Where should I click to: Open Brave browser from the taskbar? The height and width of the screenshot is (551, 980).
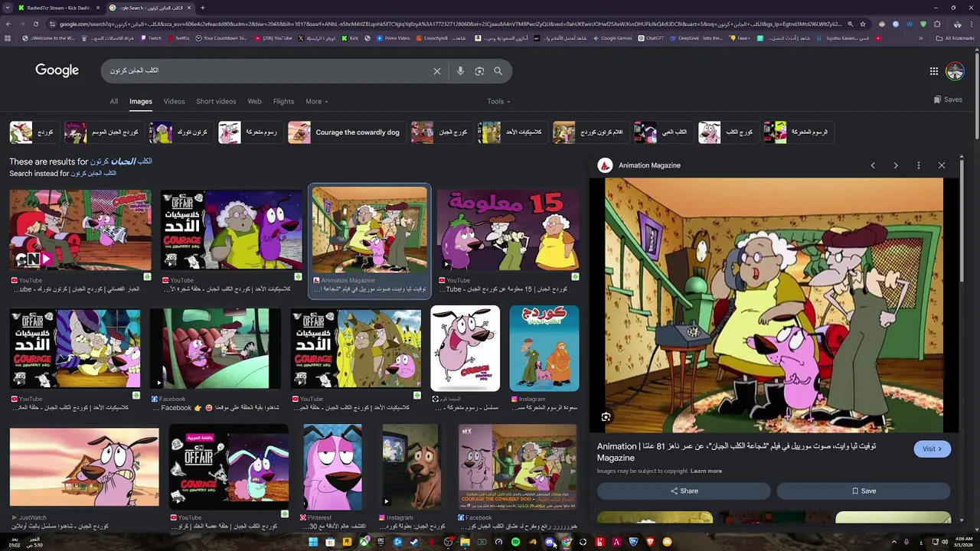(650, 543)
